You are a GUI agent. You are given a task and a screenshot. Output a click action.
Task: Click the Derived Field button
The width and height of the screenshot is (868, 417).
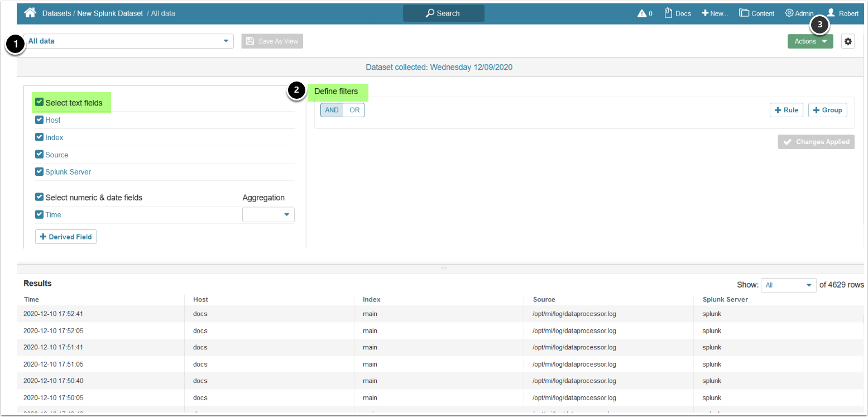[66, 237]
